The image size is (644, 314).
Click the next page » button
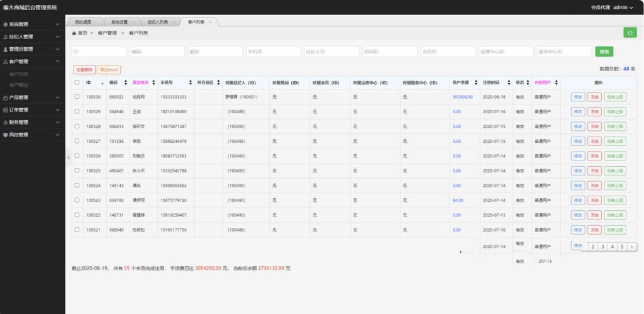(x=632, y=247)
